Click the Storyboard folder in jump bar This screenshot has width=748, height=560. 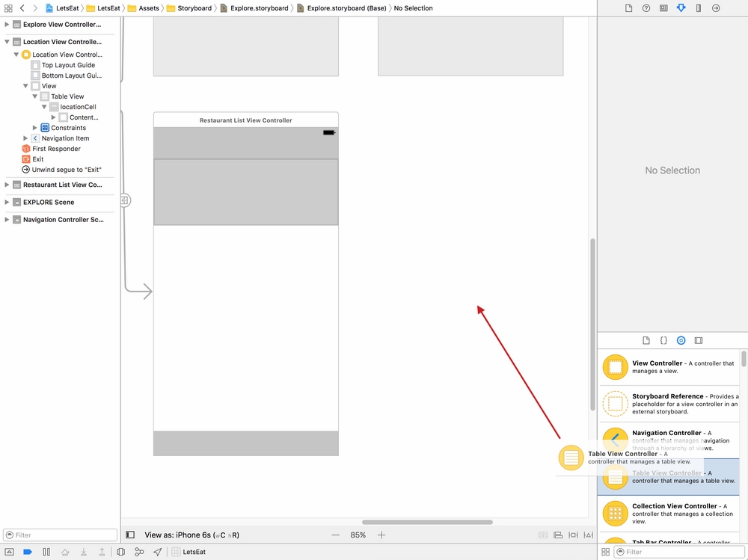tap(189, 8)
